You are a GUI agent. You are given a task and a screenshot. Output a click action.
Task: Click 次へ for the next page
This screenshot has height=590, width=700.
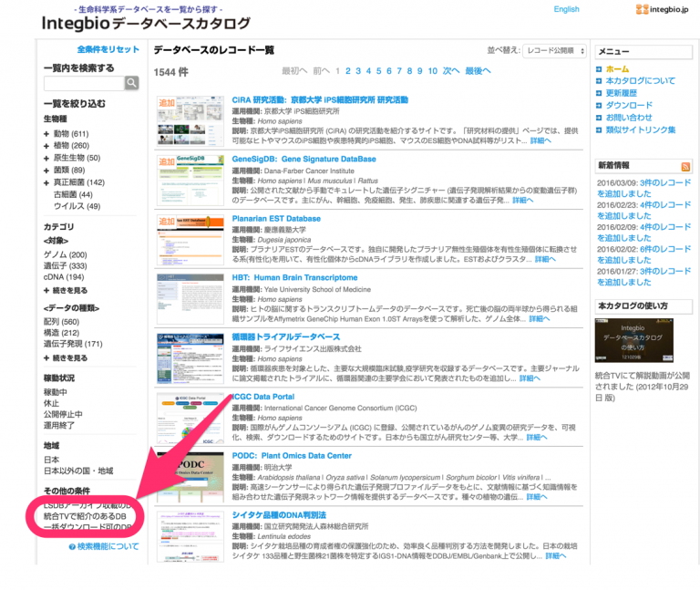coord(451,71)
